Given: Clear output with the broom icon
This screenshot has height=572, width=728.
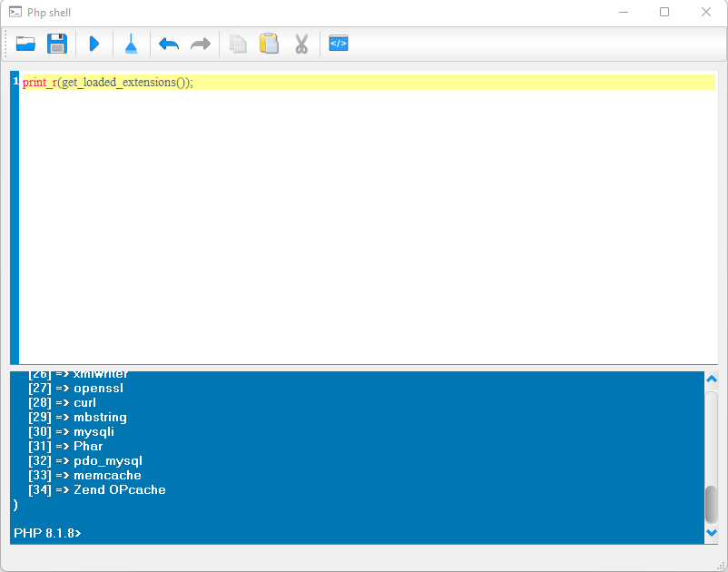Looking at the screenshot, I should coord(132,44).
